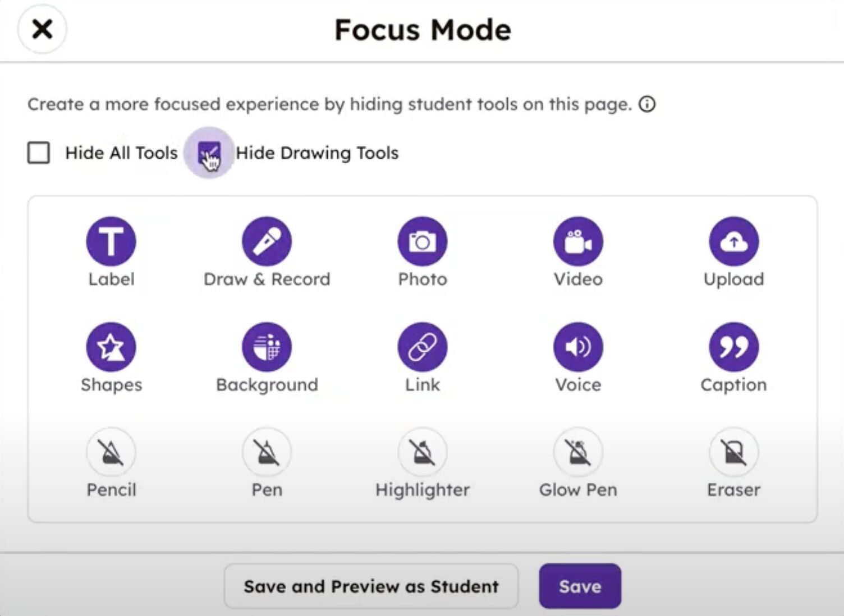Click Save and Preview as Student
The width and height of the screenshot is (844, 616).
pos(371,586)
